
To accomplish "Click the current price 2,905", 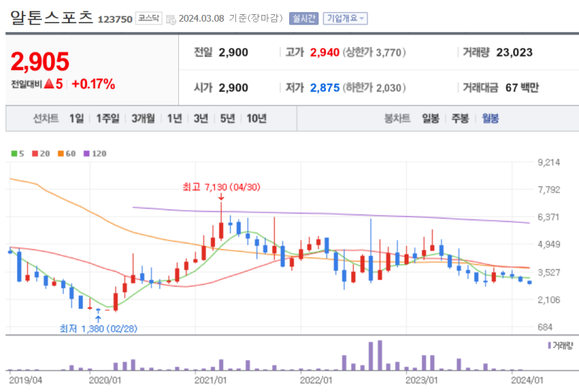I will [x=40, y=61].
